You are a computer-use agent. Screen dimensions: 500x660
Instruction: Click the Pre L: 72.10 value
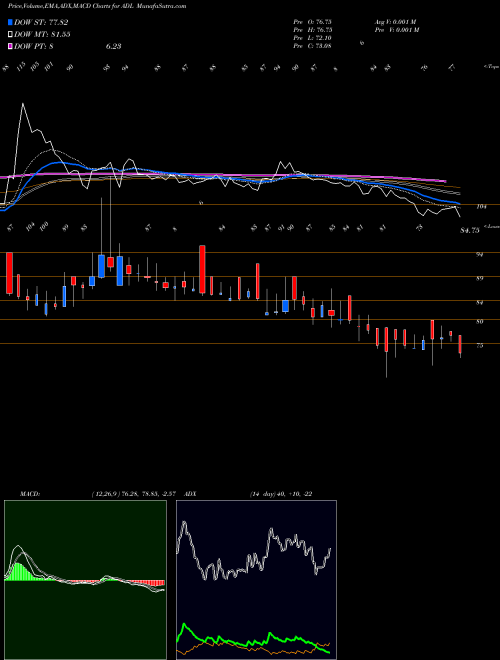(x=312, y=38)
